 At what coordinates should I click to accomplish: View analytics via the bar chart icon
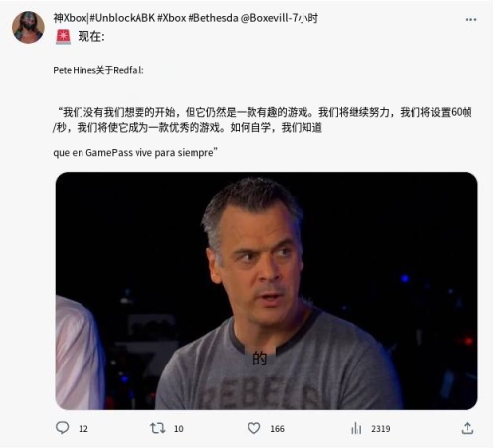[x=357, y=428]
